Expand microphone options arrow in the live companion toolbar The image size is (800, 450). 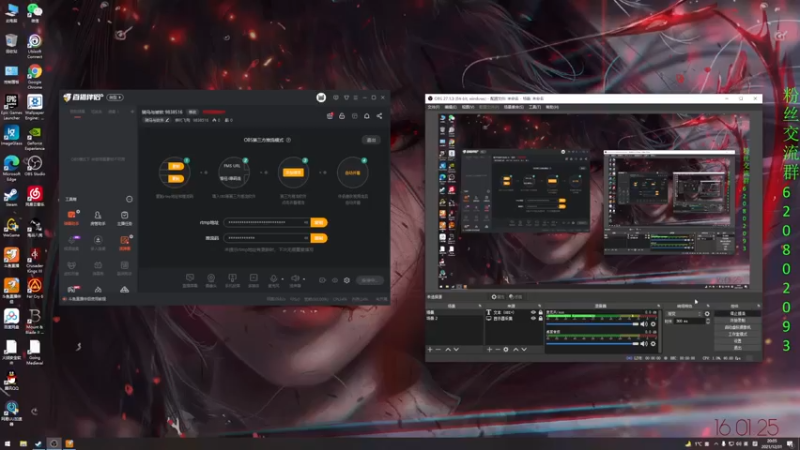[282, 279]
